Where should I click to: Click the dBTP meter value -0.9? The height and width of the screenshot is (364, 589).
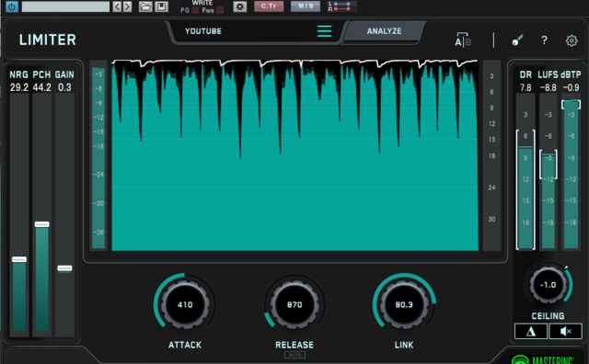point(571,88)
